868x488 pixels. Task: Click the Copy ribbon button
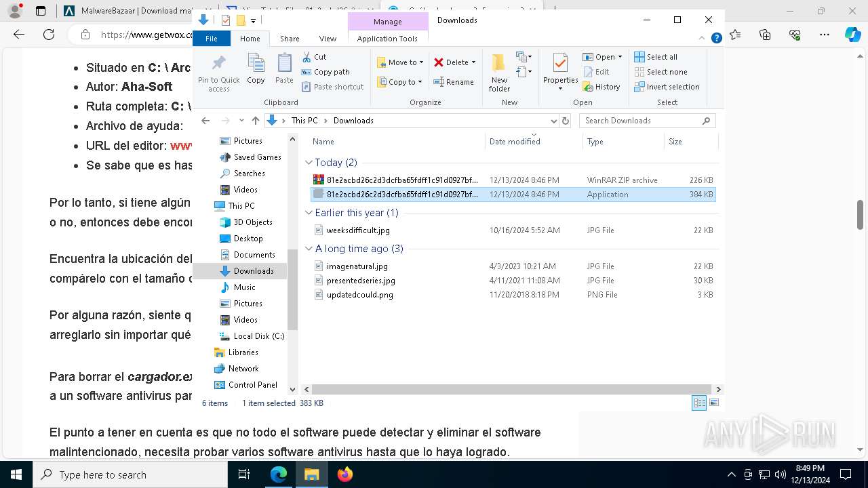coord(256,68)
